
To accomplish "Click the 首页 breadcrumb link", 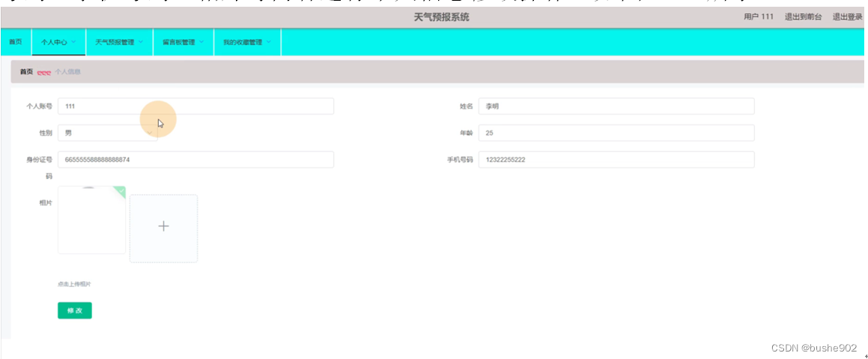I will (x=26, y=72).
